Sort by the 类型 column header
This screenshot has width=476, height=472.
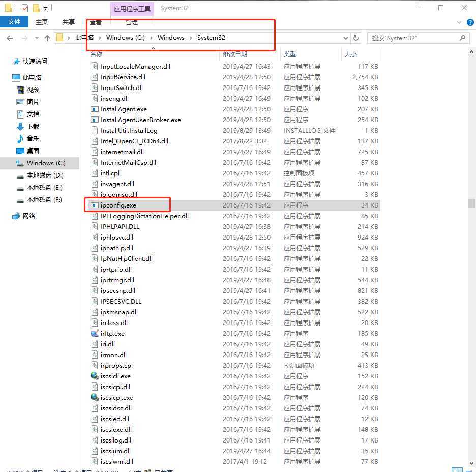tap(289, 54)
